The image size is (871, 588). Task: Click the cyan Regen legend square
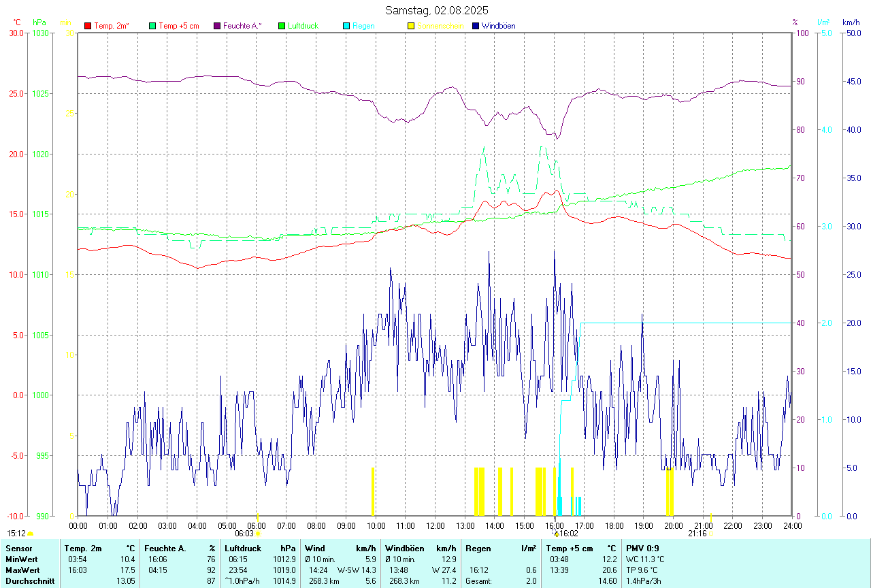pos(346,26)
